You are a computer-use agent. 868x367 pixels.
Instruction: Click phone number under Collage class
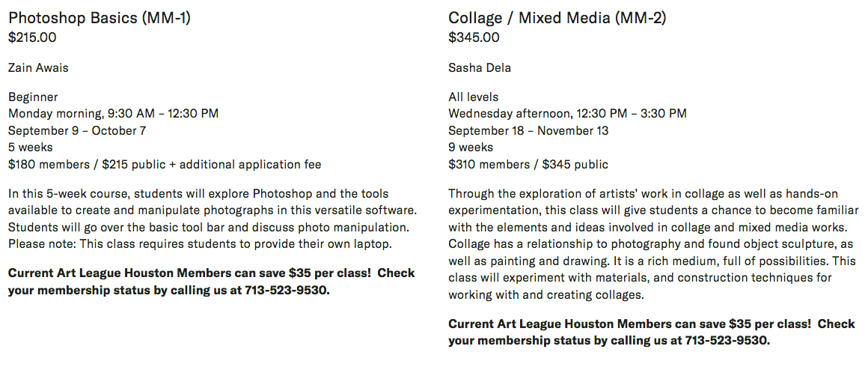(727, 340)
